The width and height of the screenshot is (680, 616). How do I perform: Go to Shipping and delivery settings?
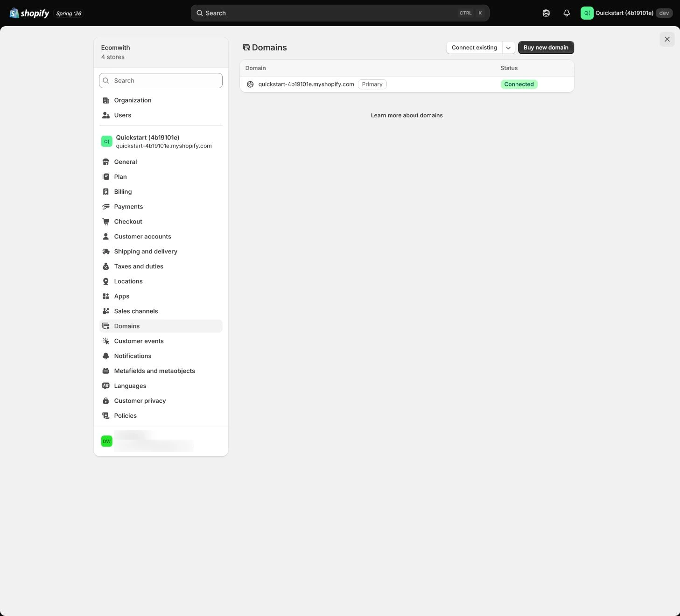click(161, 252)
